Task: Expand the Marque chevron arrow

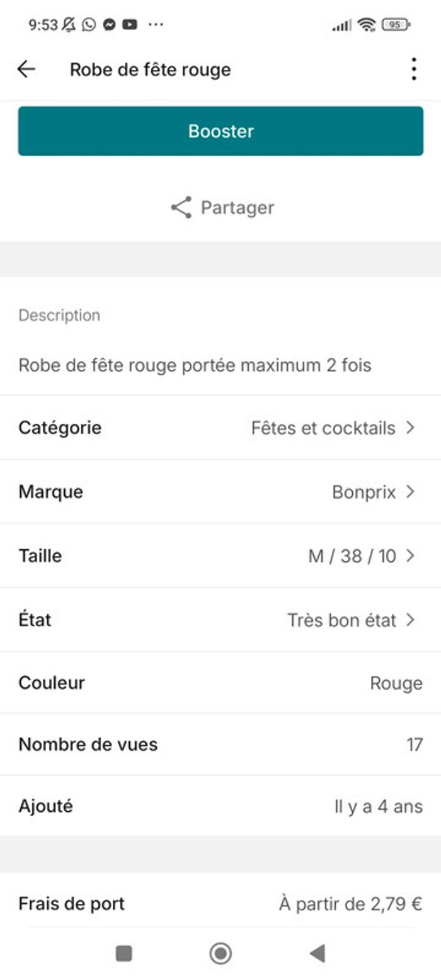Action: [x=410, y=492]
